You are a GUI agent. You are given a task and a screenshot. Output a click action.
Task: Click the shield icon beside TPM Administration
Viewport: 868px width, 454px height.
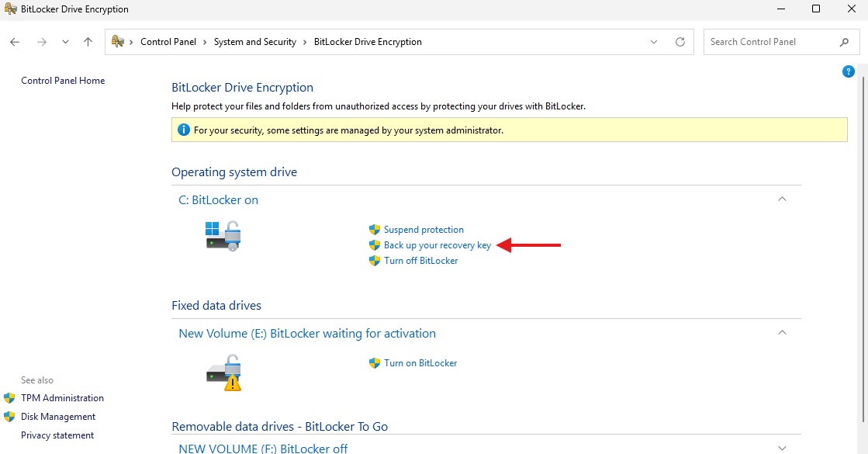tap(10, 397)
